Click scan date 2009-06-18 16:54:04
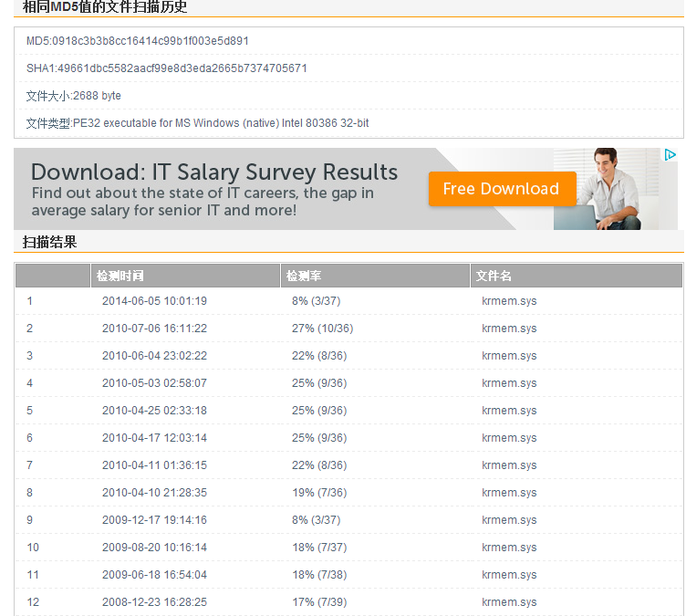 click(154, 574)
